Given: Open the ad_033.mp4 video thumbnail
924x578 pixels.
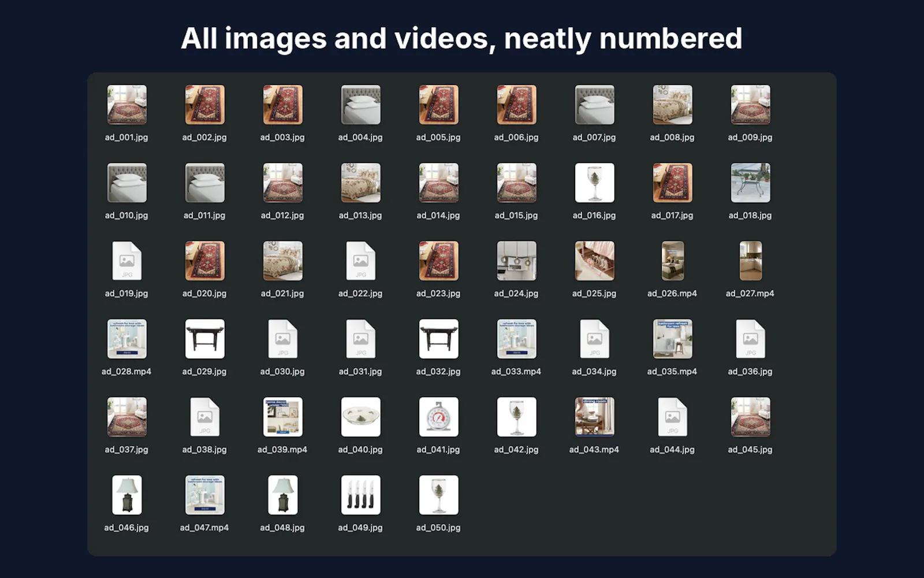Looking at the screenshot, I should coord(516,339).
